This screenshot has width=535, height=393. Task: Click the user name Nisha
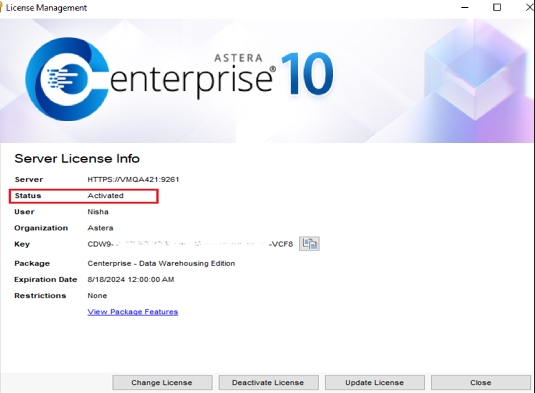point(98,212)
